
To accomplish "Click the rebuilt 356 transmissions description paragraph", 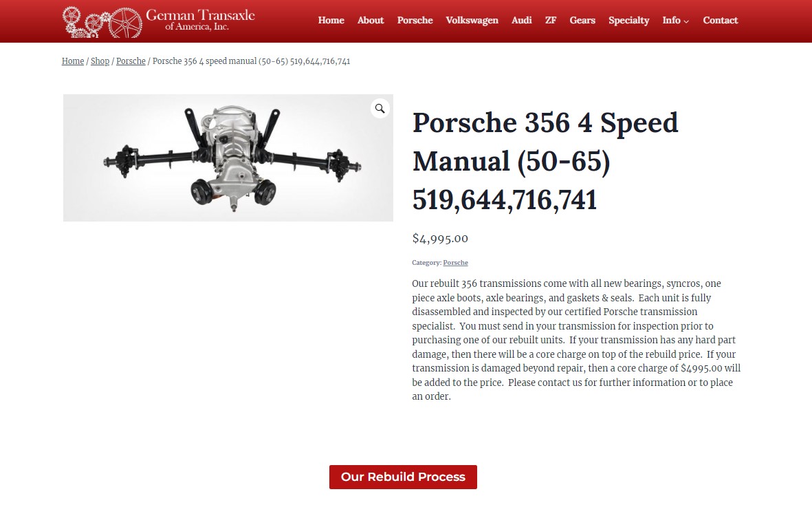I will [x=576, y=340].
